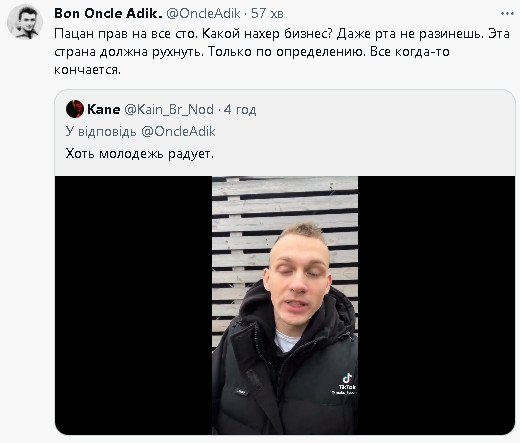
Task: Click the Bon Oncle Adik display name
Action: click(108, 13)
